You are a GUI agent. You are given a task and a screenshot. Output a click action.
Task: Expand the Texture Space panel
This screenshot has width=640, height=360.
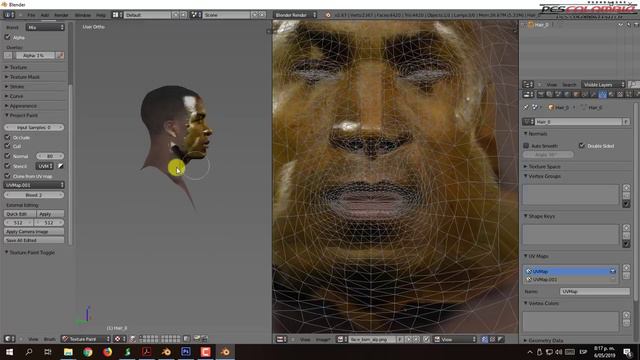coord(544,167)
